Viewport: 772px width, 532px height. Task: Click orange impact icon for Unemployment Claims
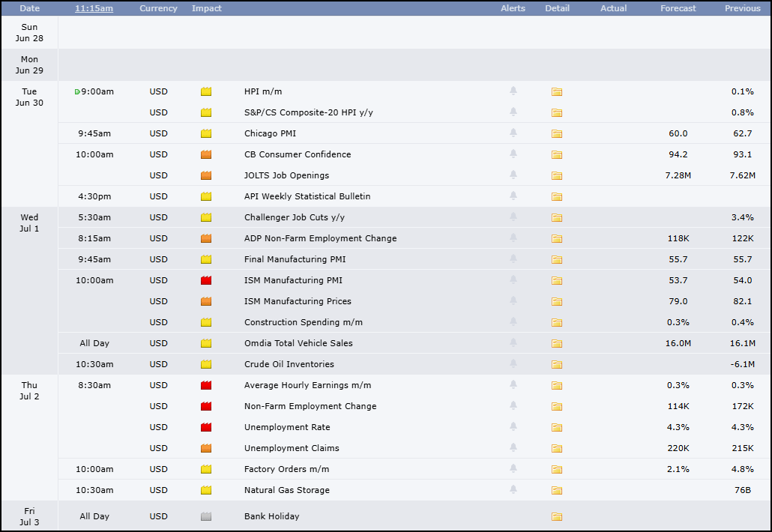[x=206, y=448]
